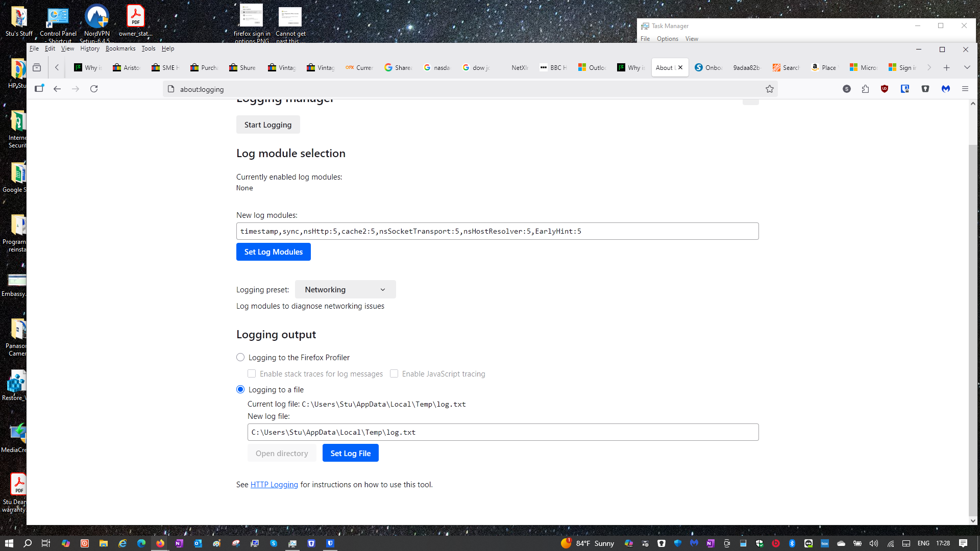Click the bookmark star icon in the address bar
This screenshot has height=551, width=980.
pos(770,89)
